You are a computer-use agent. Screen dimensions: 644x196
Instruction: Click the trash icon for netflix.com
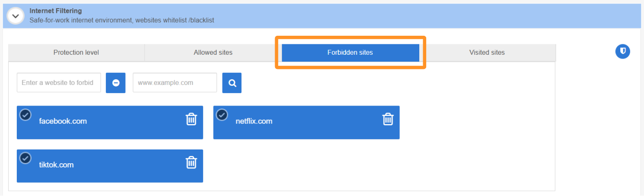pyautogui.click(x=388, y=119)
